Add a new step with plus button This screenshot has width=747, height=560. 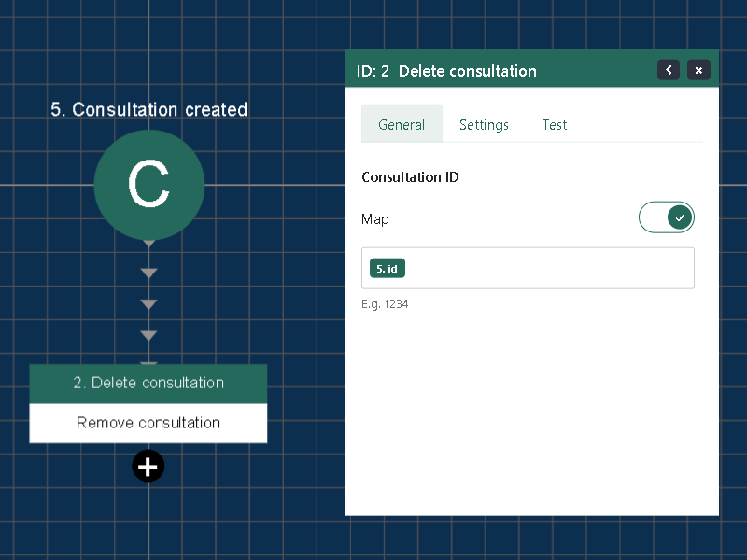148,466
